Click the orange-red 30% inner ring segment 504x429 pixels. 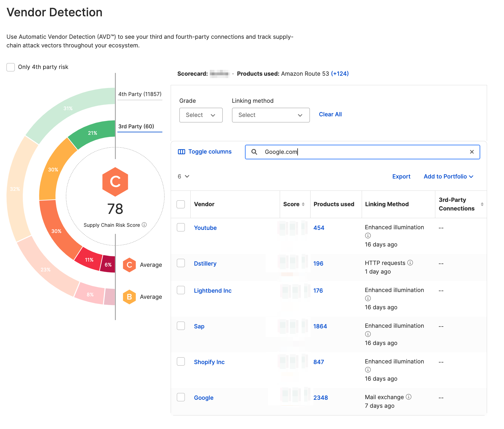click(x=56, y=231)
